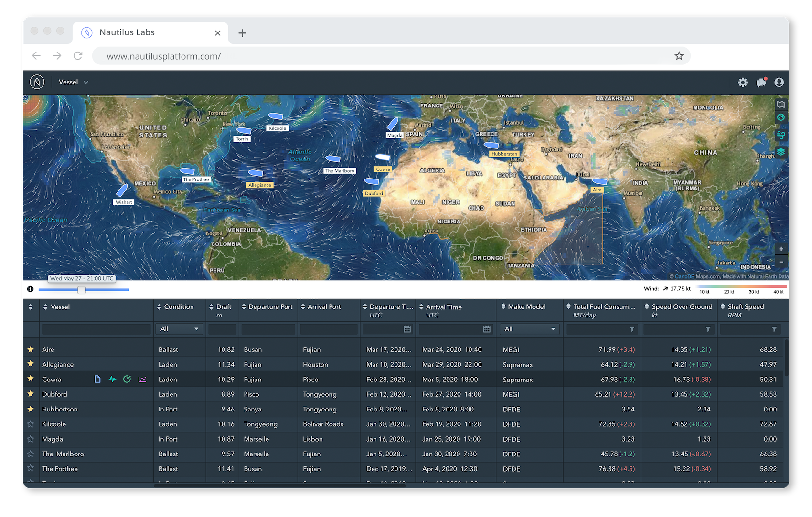Screen dimensions: 812x517
Task: Click the Aire ship marker on map
Action: coord(599,181)
